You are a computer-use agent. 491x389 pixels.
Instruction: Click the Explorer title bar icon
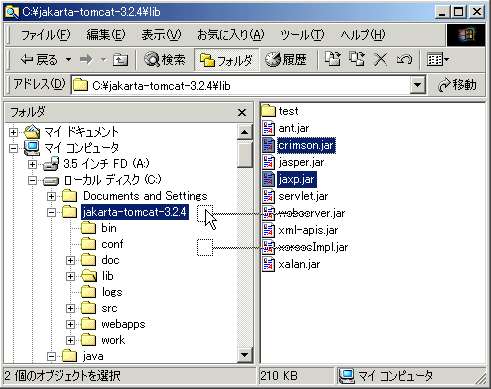12,12
